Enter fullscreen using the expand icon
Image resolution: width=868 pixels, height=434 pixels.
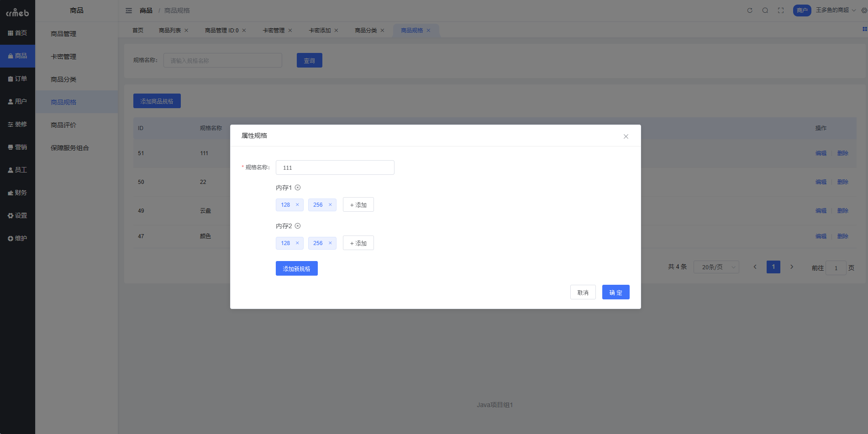(781, 10)
